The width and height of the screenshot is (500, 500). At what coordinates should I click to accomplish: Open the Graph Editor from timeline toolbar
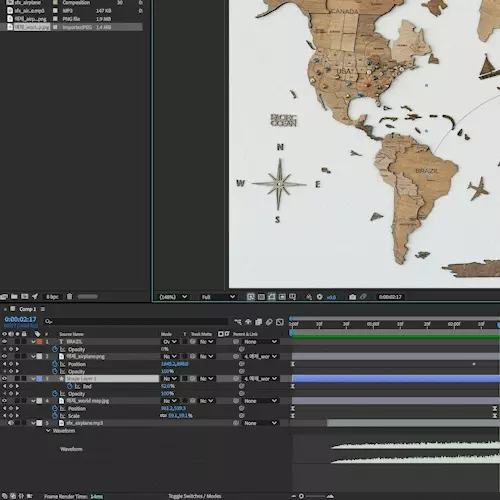[280, 322]
